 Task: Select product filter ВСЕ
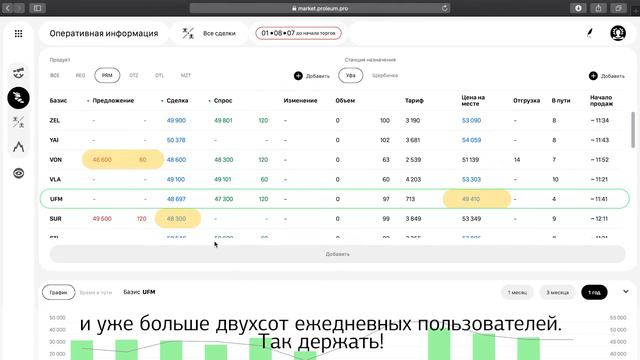(55, 76)
